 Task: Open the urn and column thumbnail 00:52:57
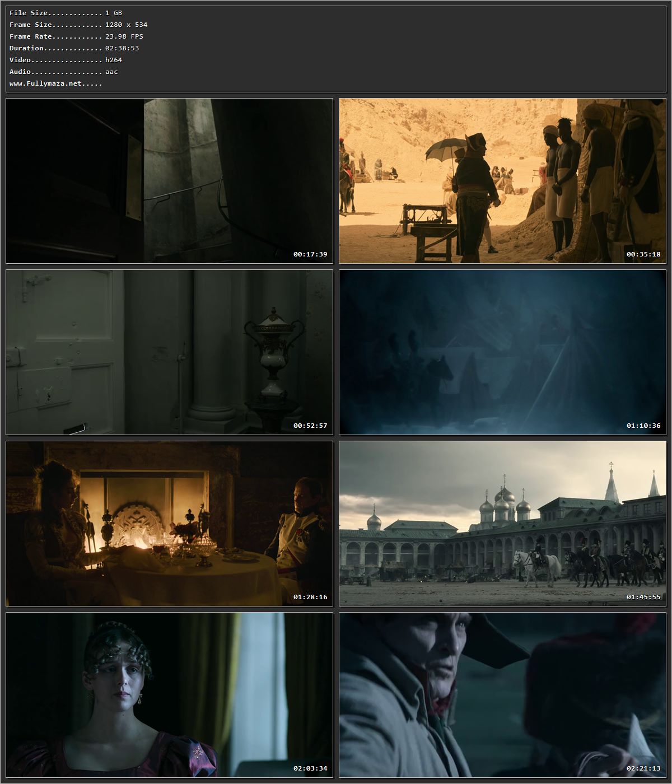pyautogui.click(x=169, y=352)
